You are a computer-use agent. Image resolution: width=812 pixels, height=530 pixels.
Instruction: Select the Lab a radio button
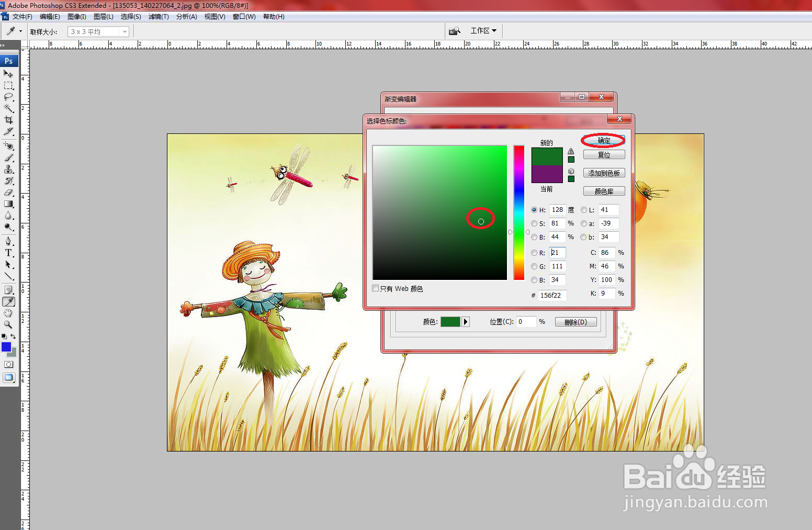pos(583,223)
